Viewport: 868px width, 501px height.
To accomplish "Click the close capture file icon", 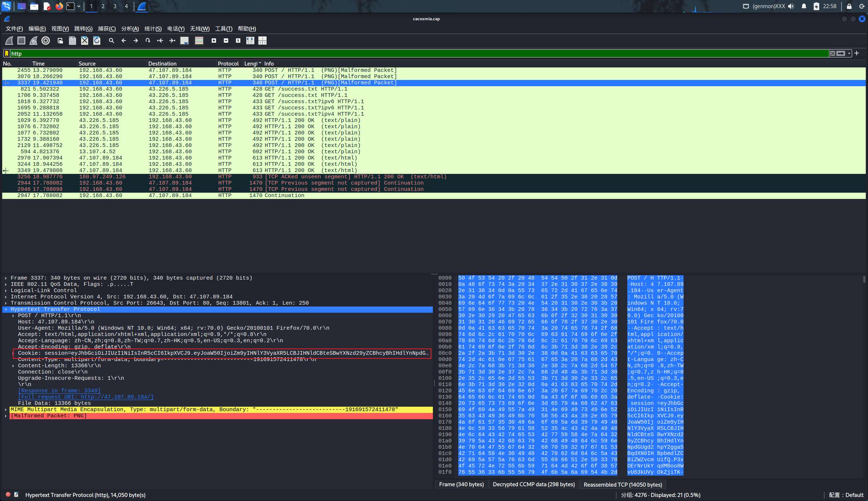I will point(85,41).
